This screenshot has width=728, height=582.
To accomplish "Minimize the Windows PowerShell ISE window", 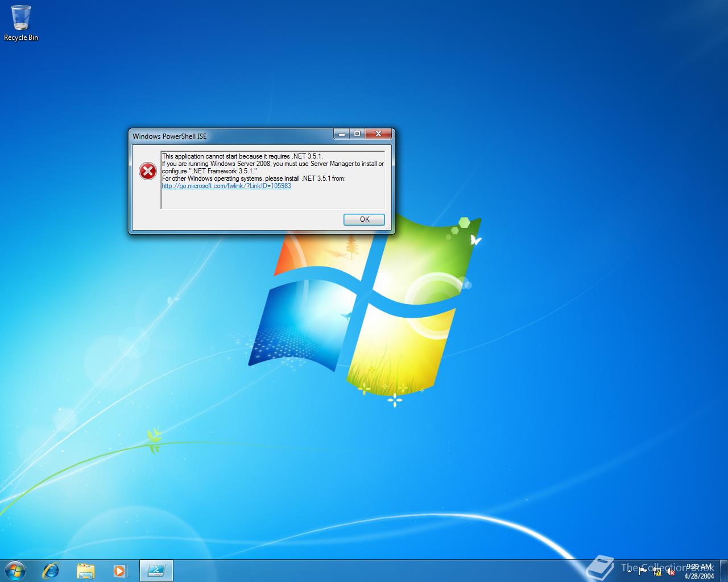I will pyautogui.click(x=341, y=134).
